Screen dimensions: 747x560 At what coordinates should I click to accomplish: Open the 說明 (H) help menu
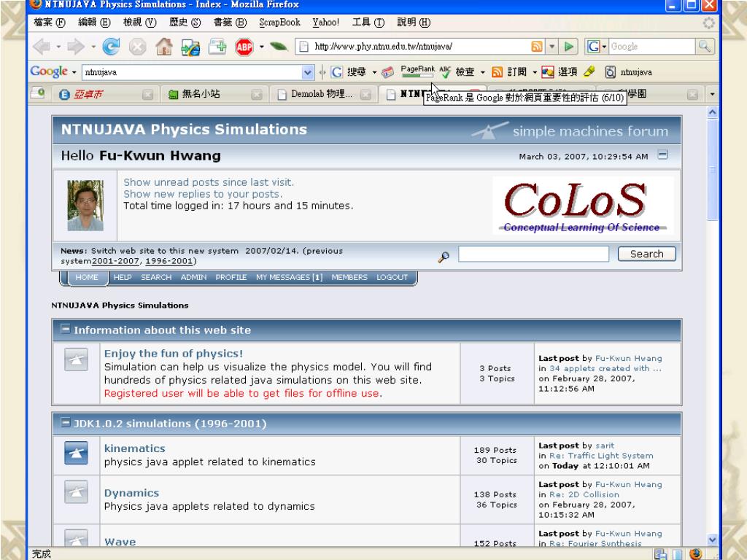[x=414, y=23]
